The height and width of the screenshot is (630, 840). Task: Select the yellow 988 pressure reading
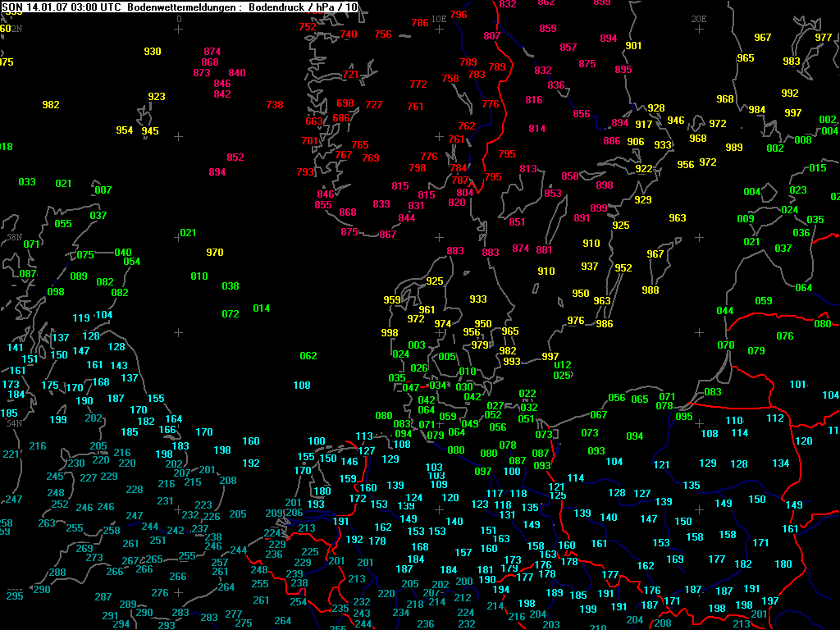651,290
